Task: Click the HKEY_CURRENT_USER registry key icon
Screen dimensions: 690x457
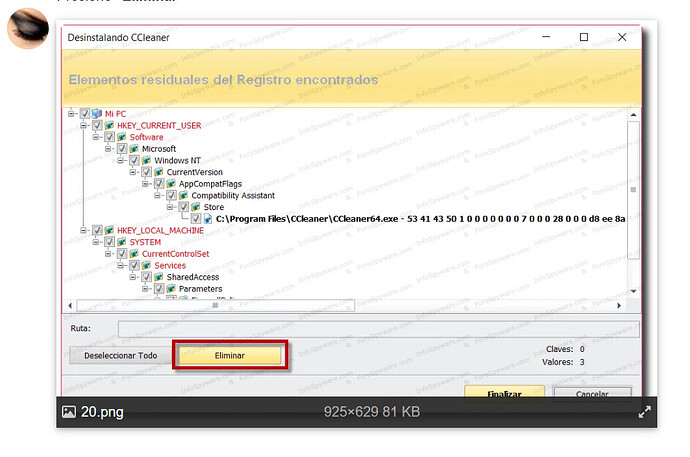Action: tap(109, 125)
